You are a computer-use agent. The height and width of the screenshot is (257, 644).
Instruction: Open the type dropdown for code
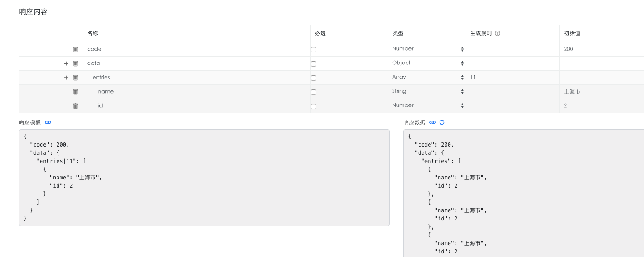428,49
